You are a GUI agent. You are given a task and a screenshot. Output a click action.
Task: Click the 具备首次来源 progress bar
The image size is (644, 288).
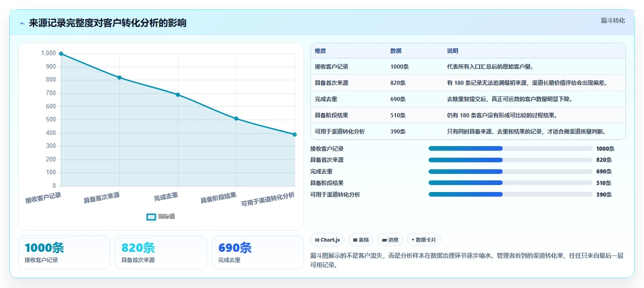(511, 160)
